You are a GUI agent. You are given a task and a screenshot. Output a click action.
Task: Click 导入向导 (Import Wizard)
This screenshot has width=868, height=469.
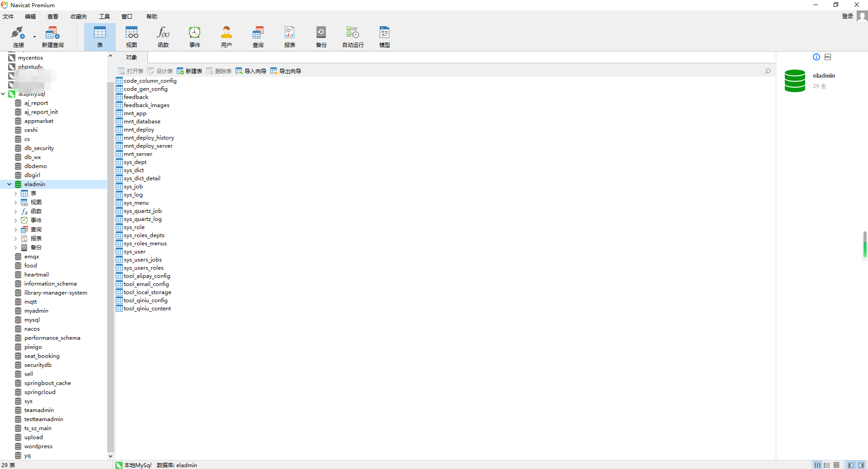(x=251, y=71)
